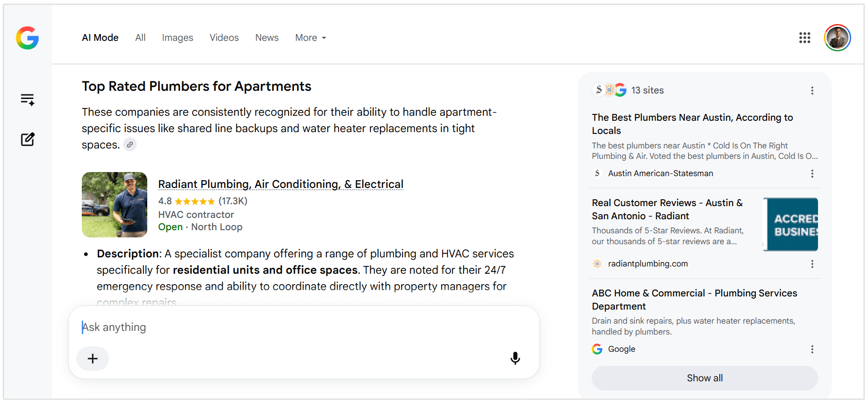The width and height of the screenshot is (868, 404).
Task: Switch to the Videos tab
Action: click(224, 38)
